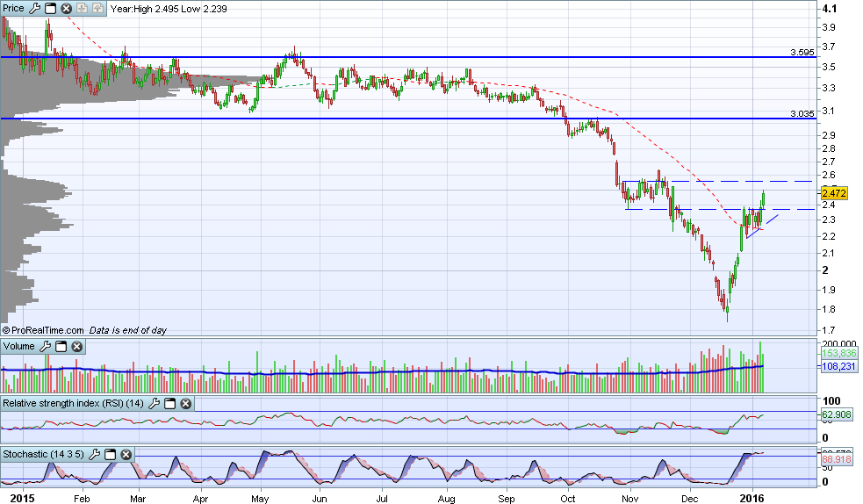Remove the Price panel with X icon
The width and height of the screenshot is (863, 504).
click(x=66, y=8)
